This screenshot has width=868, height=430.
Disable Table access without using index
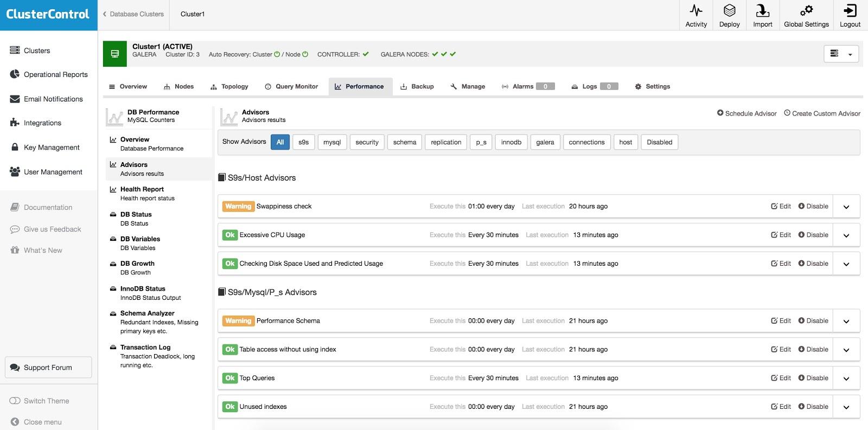813,349
